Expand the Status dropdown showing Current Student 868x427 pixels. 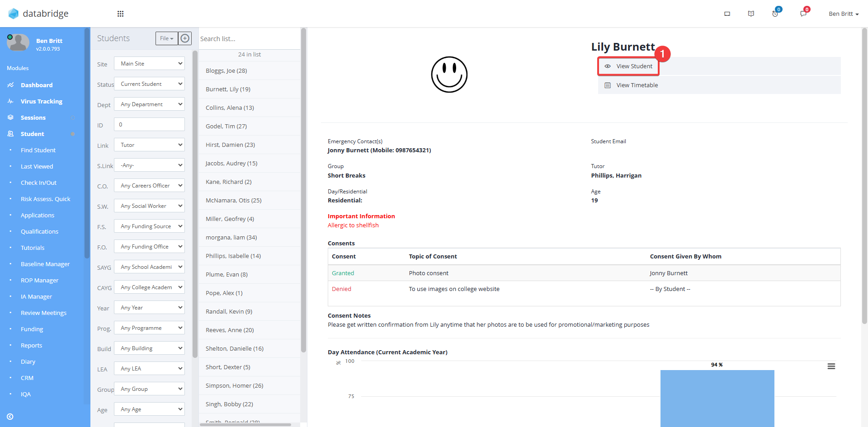pos(149,84)
